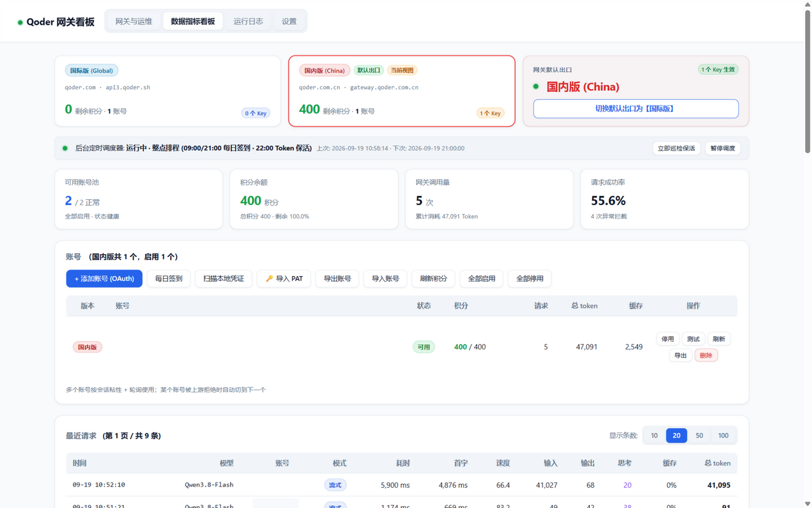This screenshot has width=812, height=508.
Task: Delete the 国内版 account with 删除
Action: click(x=706, y=356)
